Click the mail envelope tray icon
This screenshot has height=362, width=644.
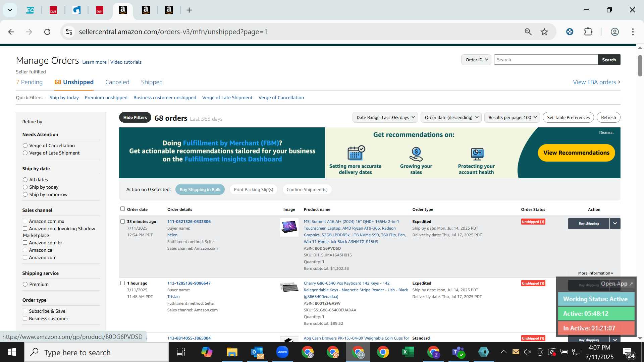coord(516,352)
